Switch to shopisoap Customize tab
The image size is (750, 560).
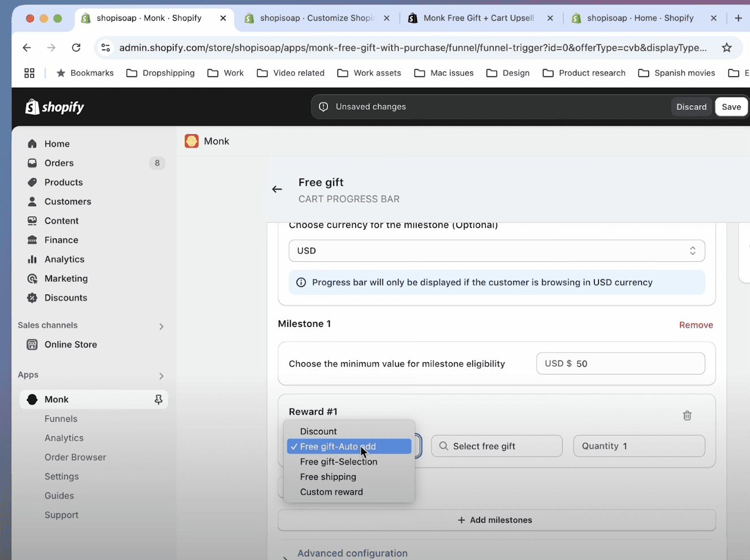point(317,18)
